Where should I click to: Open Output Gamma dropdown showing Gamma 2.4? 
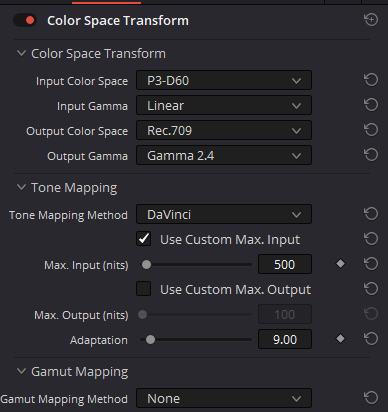(x=224, y=155)
